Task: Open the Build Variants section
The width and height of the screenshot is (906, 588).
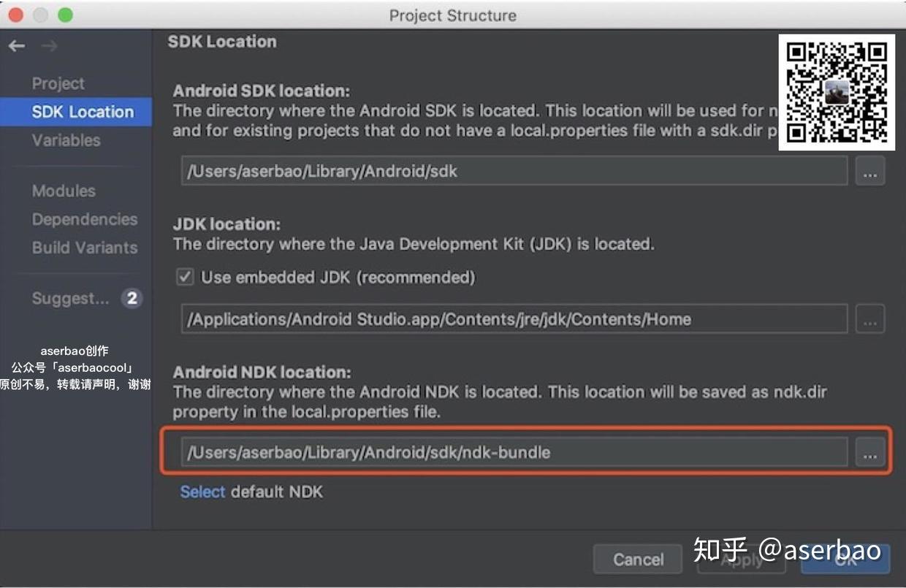Action: point(84,248)
